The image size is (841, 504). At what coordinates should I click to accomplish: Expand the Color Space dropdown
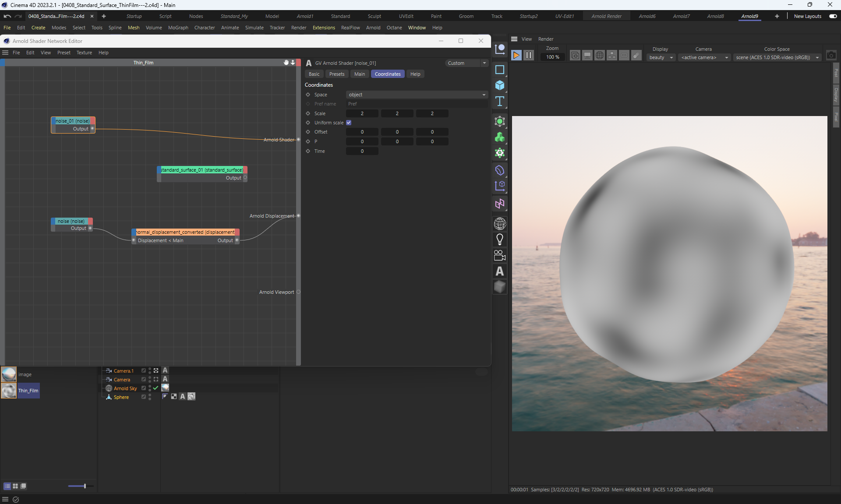coord(777,57)
